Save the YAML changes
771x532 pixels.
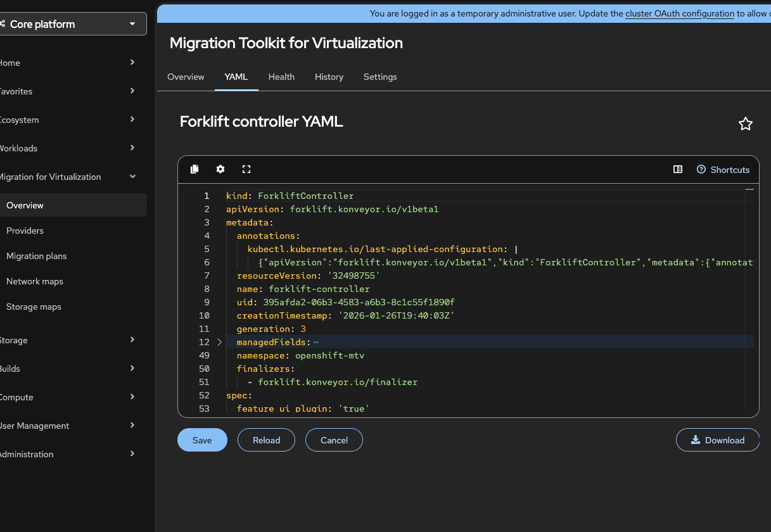pos(202,440)
